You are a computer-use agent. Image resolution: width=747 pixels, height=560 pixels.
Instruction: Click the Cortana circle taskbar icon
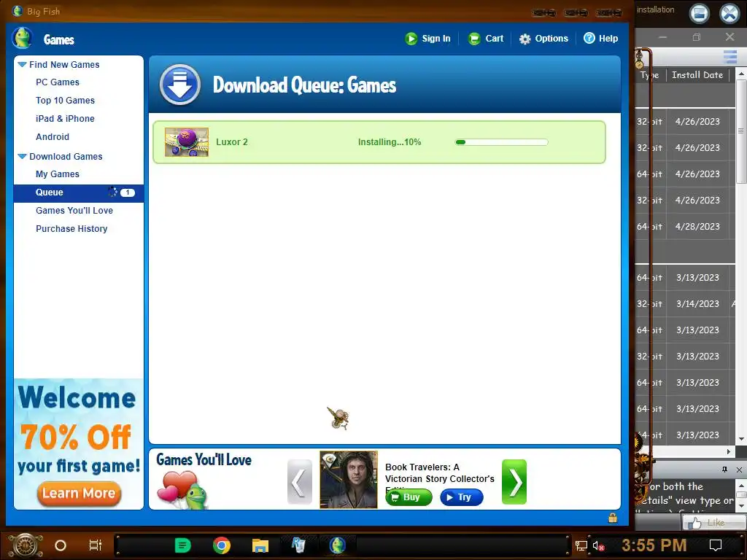click(x=61, y=545)
